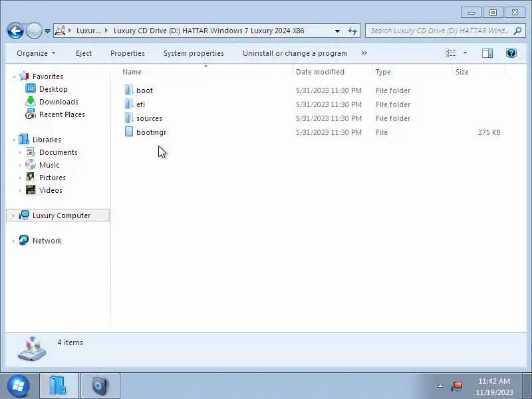The width and height of the screenshot is (532, 399).
Task: Select Libraries in navigation pane
Action: click(47, 140)
